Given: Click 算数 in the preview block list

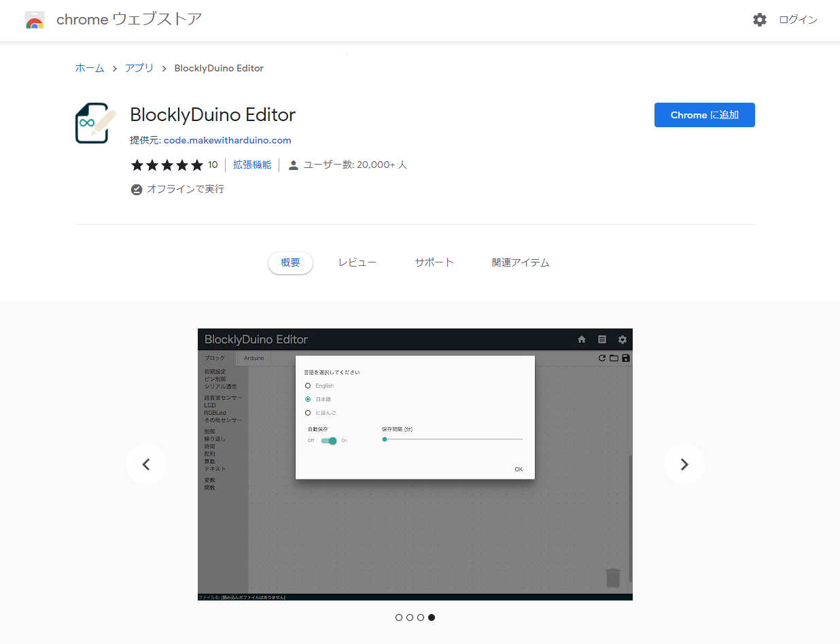Looking at the screenshot, I should 209,461.
